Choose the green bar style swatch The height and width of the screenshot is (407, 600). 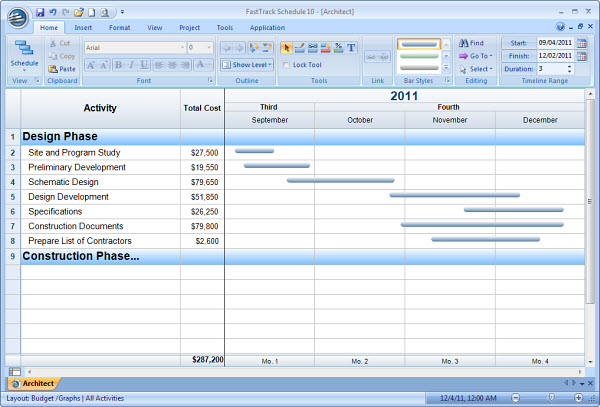(418, 57)
